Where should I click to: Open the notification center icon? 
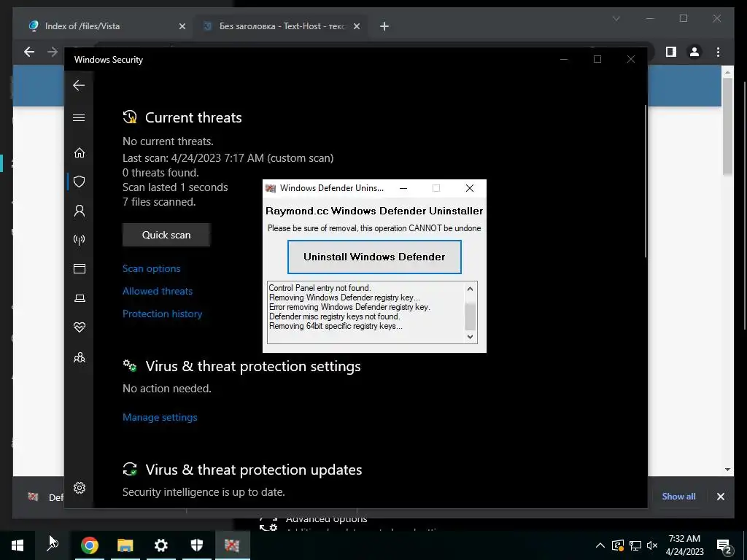pyautogui.click(x=724, y=545)
